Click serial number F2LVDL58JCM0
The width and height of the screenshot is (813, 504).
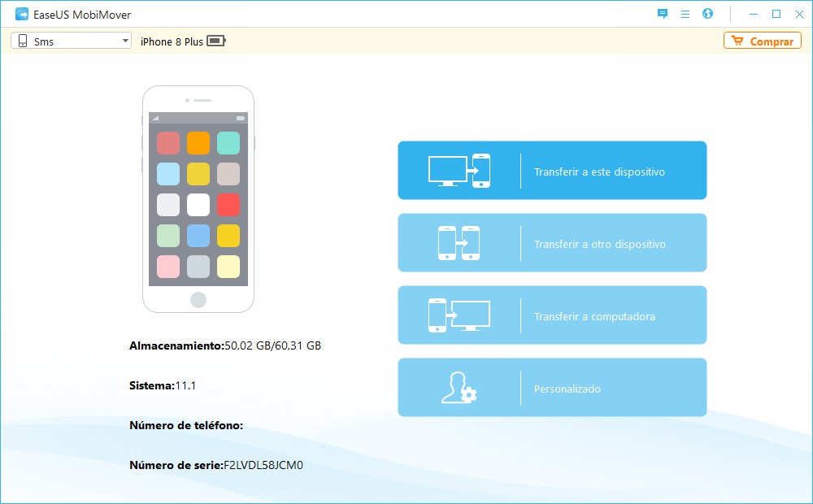[263, 466]
